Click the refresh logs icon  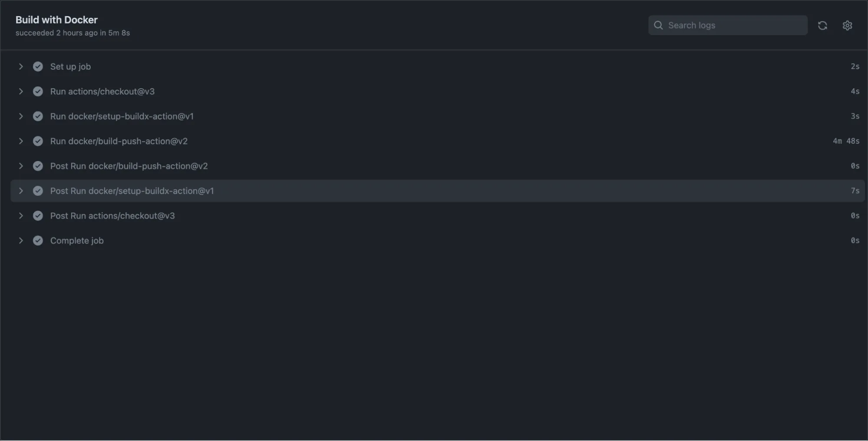tap(822, 26)
